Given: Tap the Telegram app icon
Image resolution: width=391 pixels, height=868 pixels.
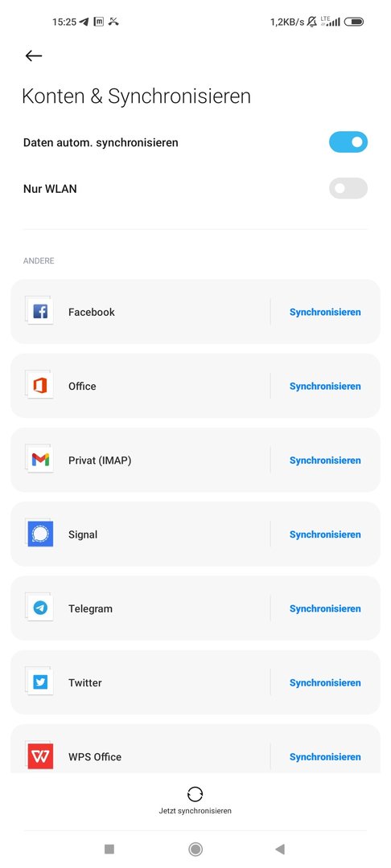Looking at the screenshot, I should pos(39,608).
